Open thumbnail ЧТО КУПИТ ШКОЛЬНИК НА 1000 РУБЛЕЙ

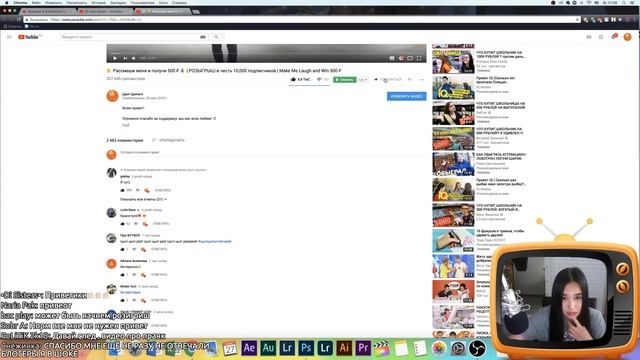click(x=453, y=62)
